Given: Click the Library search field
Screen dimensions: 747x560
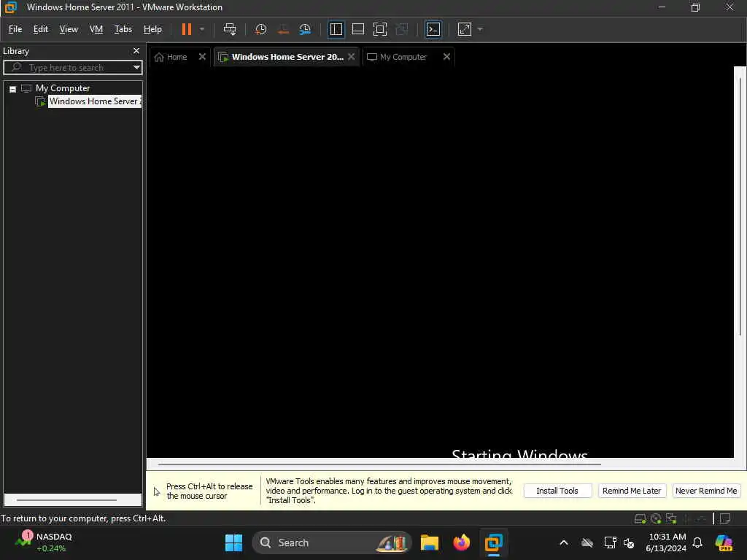Looking at the screenshot, I should (71, 67).
